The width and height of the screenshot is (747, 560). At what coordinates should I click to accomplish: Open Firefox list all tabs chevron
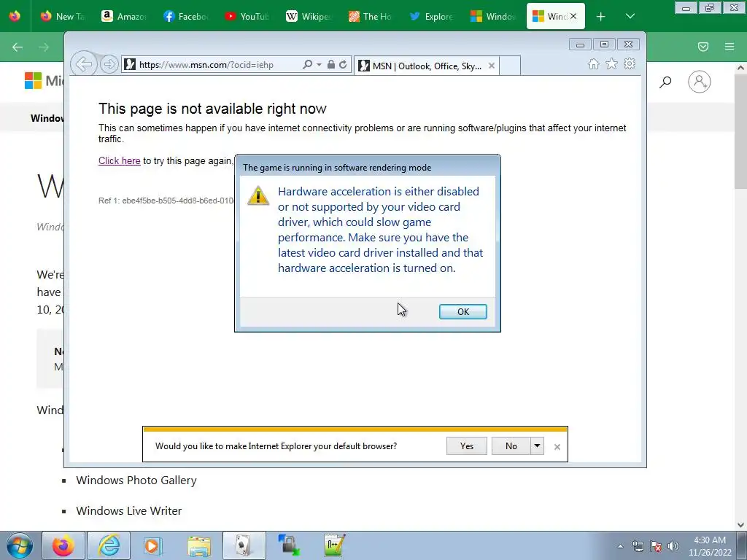coord(630,16)
